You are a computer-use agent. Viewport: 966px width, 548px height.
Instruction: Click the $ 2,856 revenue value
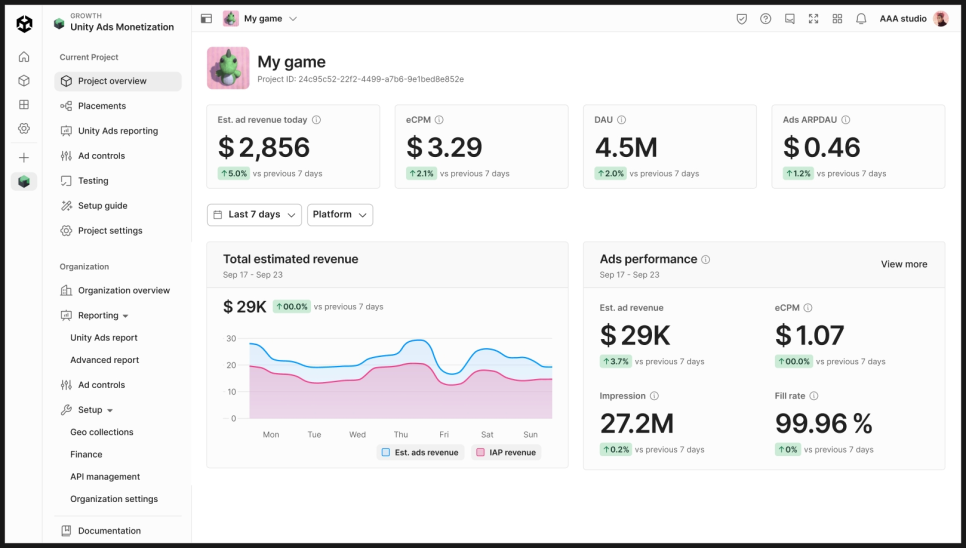coord(264,148)
